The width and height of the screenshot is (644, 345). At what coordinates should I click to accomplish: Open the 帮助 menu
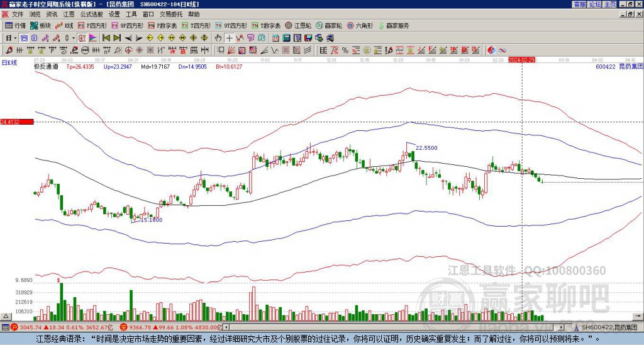point(194,14)
